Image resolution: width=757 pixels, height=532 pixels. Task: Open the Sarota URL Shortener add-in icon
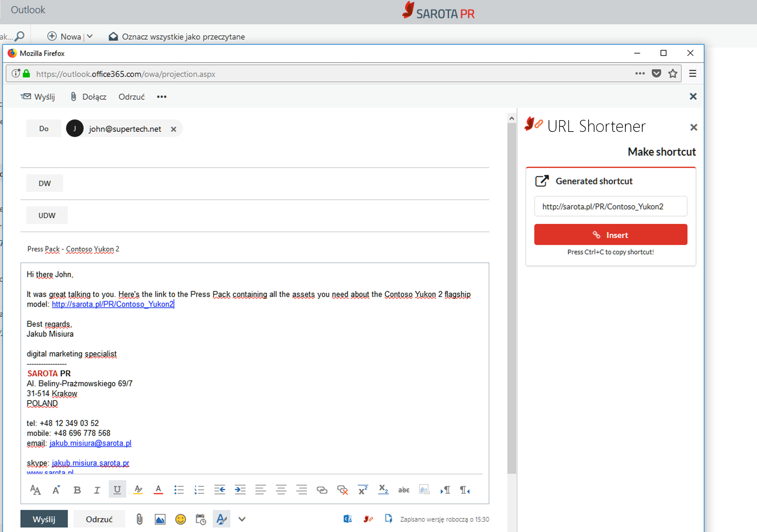368,519
